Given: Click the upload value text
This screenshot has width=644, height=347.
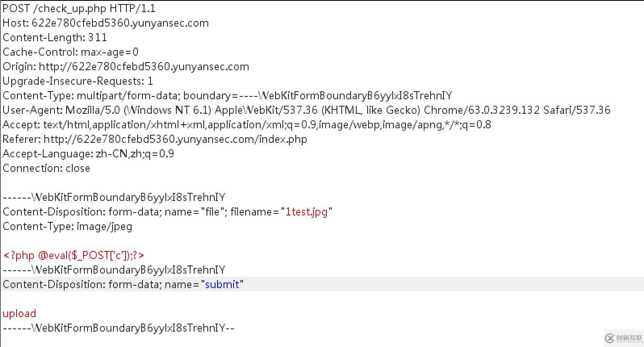Looking at the screenshot, I should coord(19,314).
